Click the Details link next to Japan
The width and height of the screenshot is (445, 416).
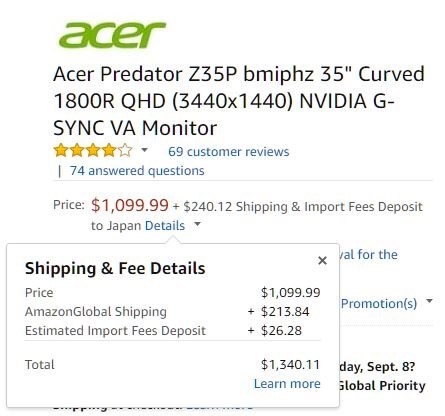[165, 226]
